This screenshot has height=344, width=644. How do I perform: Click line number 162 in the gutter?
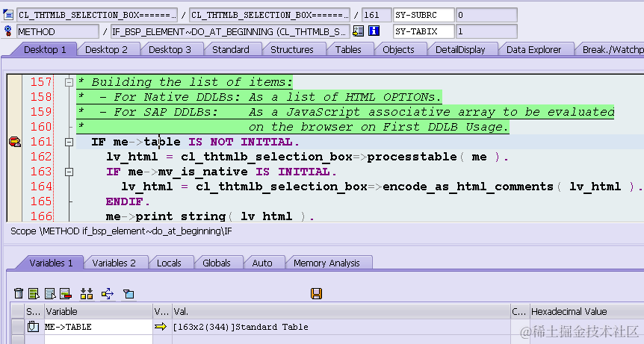point(42,157)
